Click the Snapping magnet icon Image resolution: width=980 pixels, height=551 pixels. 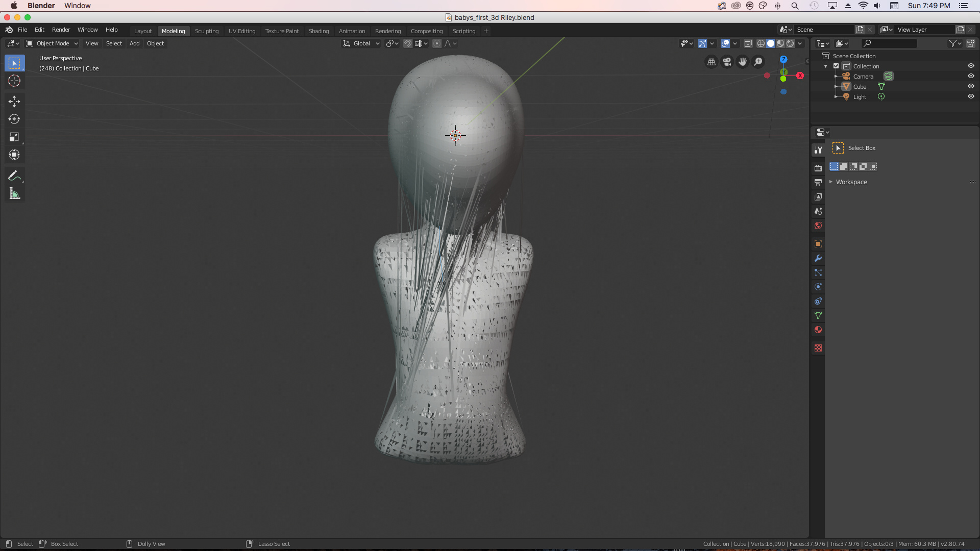pos(407,43)
